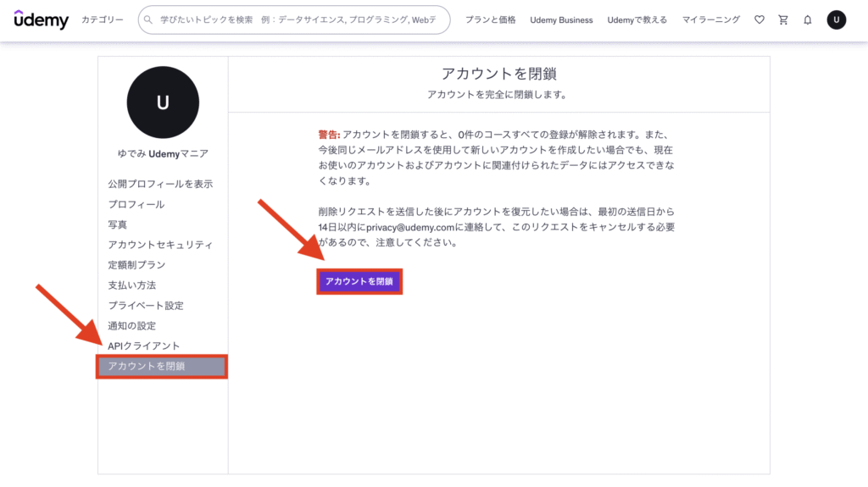The height and width of the screenshot is (487, 868).
Task: Open the wishlist heart icon
Action: (759, 19)
